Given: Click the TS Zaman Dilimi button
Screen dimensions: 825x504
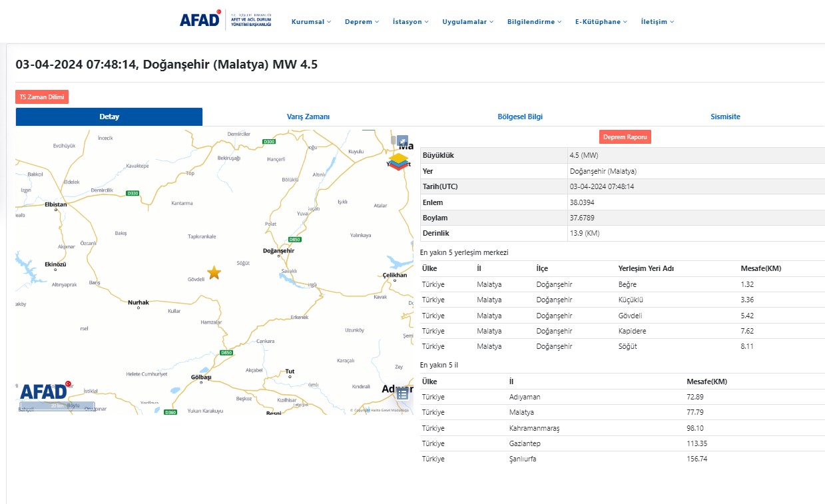Looking at the screenshot, I should 42,97.
